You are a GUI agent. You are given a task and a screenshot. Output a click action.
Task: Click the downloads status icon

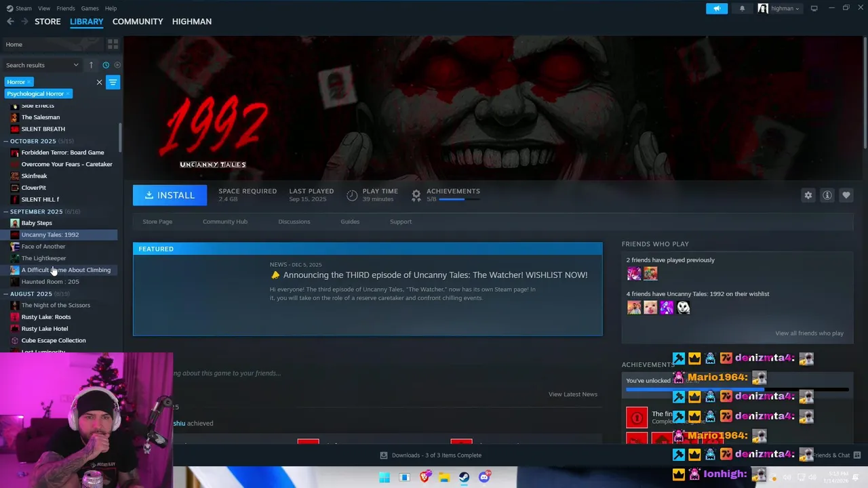pos(384,455)
